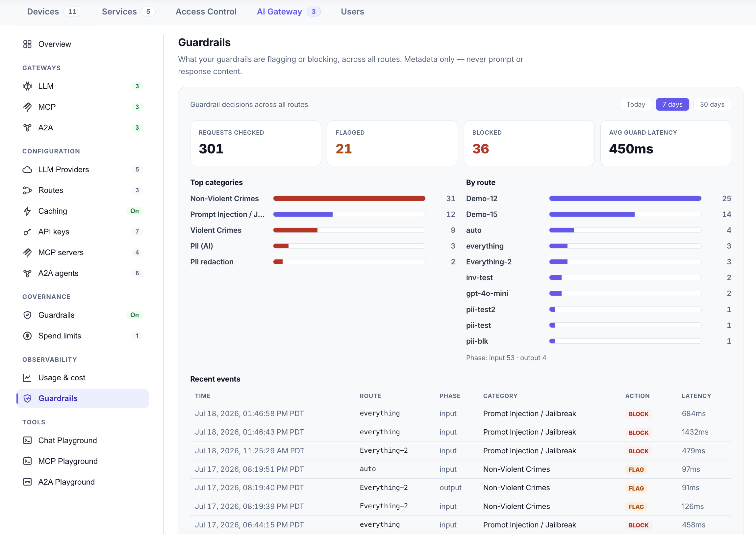Click the Prompt Injection category bar
Screen dimensions: 756x534
(349, 214)
